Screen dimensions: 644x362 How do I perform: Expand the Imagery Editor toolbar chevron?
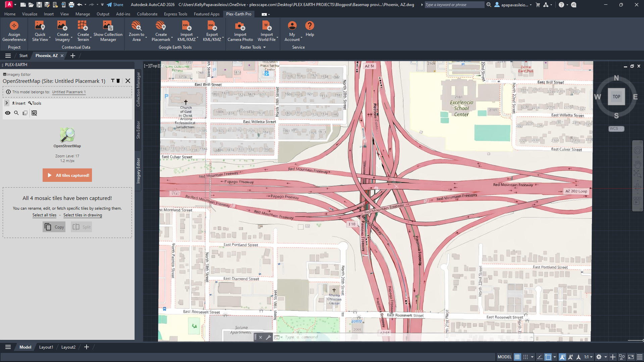pyautogui.click(x=6, y=103)
